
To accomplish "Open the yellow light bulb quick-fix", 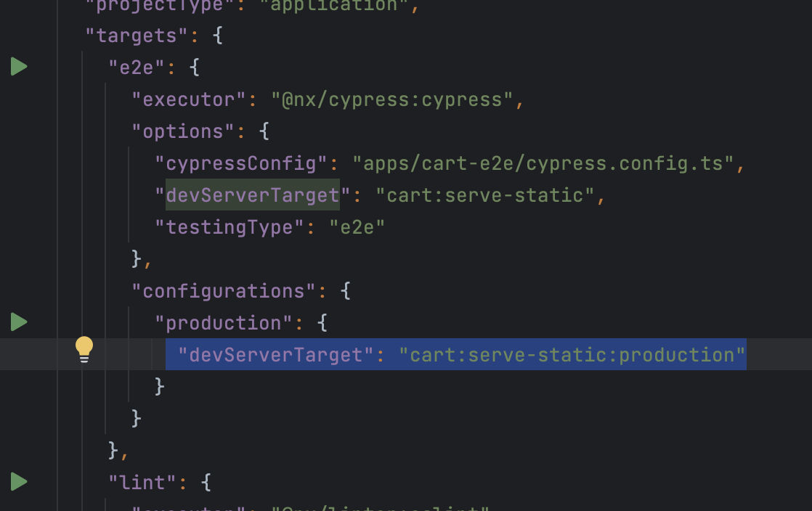I will coord(84,349).
